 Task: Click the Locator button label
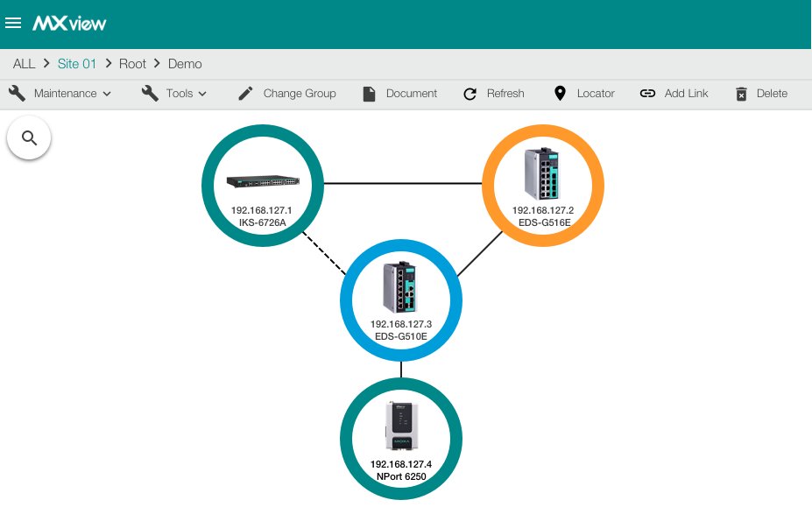[x=596, y=93]
